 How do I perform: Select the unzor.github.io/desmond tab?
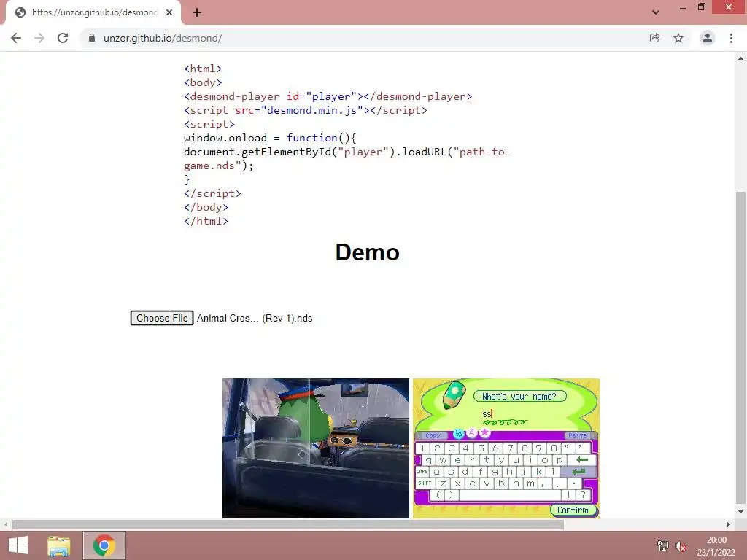coord(93,12)
